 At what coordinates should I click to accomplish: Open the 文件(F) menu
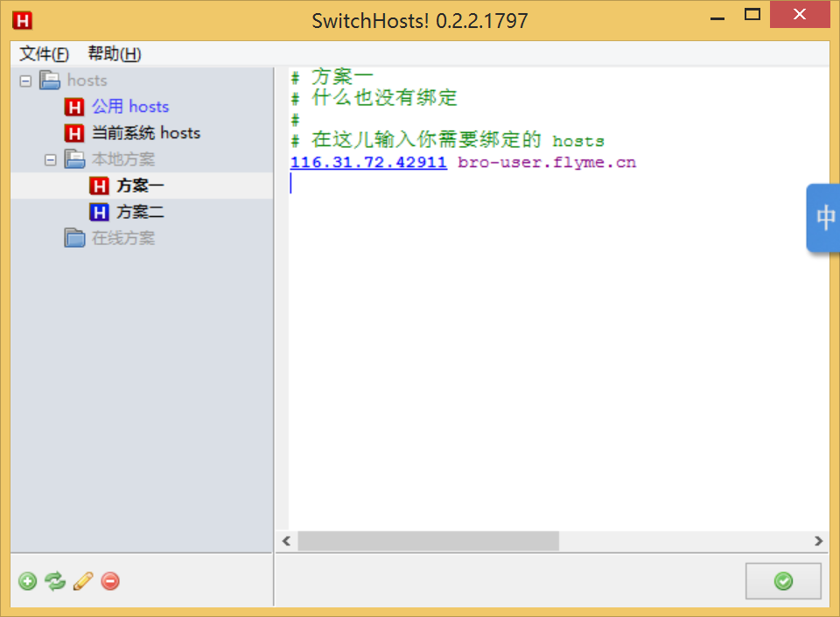(44, 53)
